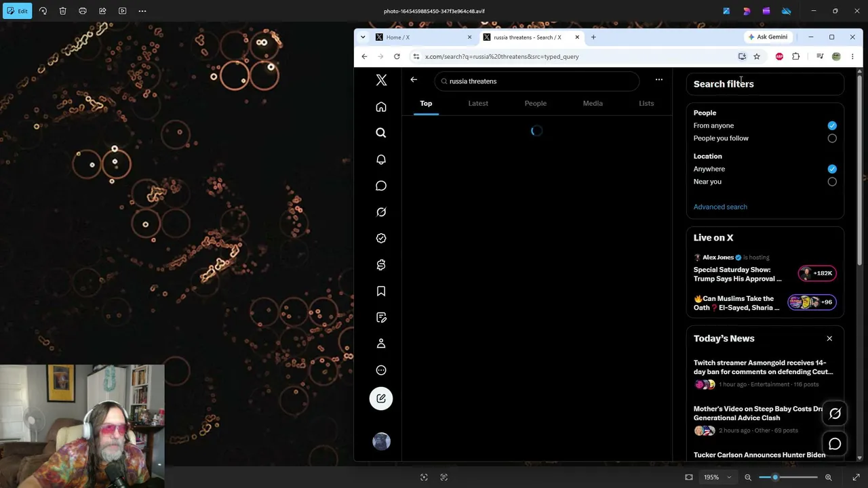Start slideshow in Photos viewer

[x=123, y=11]
